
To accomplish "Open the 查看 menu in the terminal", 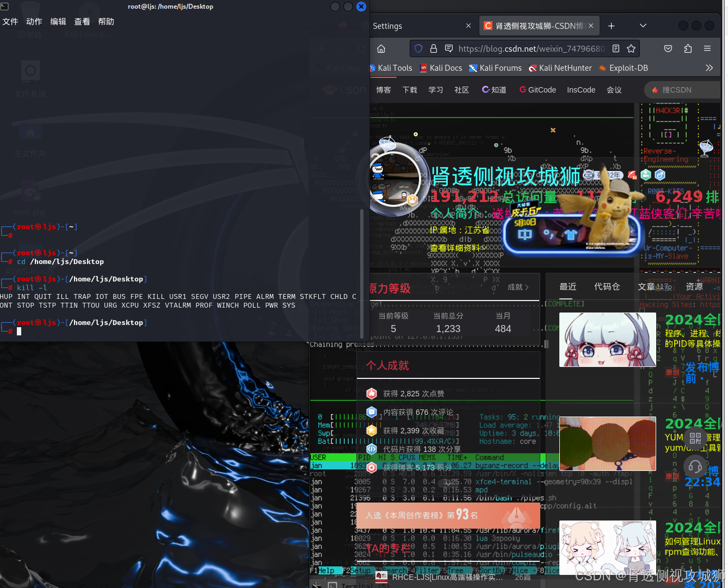I will coord(82,22).
